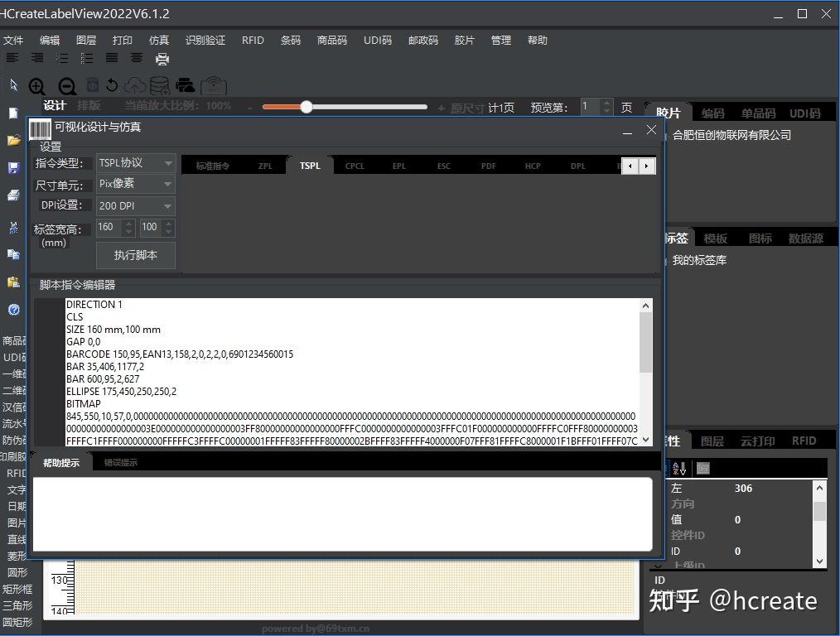Viewport: 840px width, 636px height.
Task: Click the zoom out magnifier icon
Action: pyautogui.click(x=67, y=86)
